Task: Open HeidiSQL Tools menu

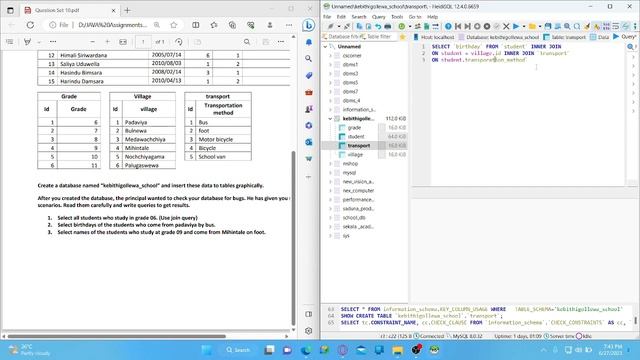Action: click(397, 17)
